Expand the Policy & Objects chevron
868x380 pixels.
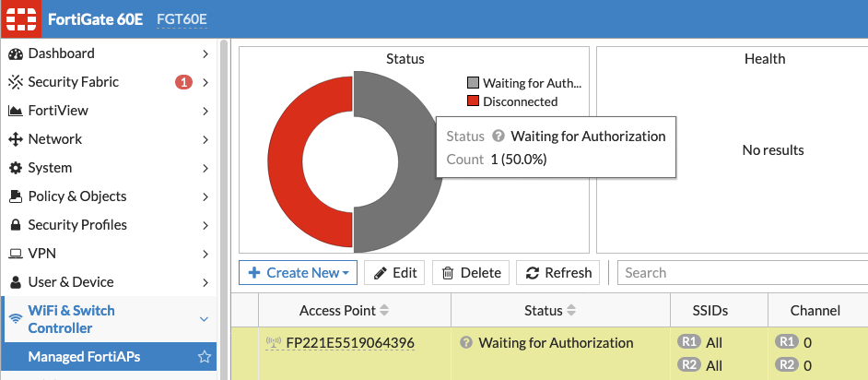click(205, 196)
